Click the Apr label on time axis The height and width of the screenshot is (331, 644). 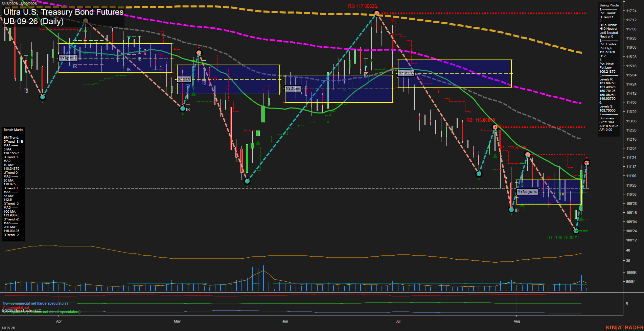(59, 321)
